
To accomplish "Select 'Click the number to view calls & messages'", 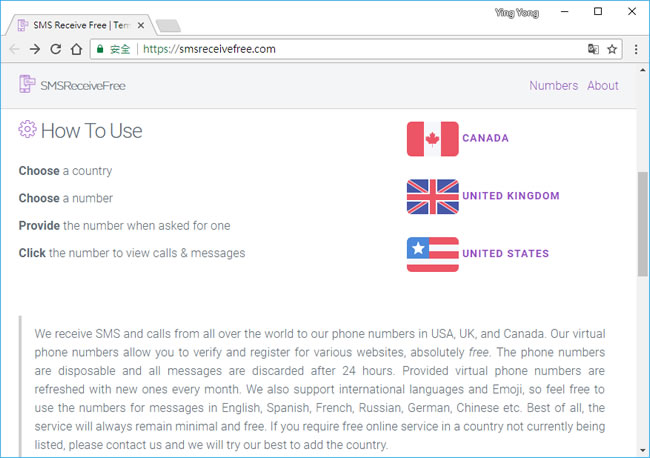I will (132, 253).
